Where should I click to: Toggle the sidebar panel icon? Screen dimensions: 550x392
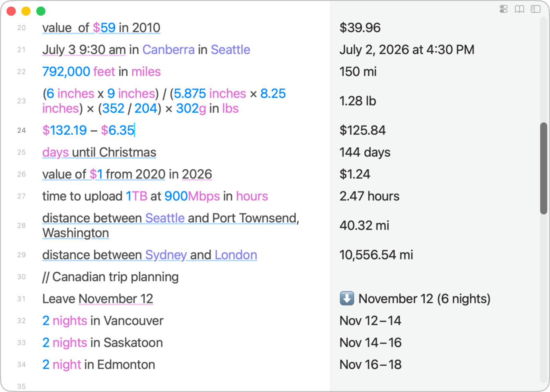point(536,9)
